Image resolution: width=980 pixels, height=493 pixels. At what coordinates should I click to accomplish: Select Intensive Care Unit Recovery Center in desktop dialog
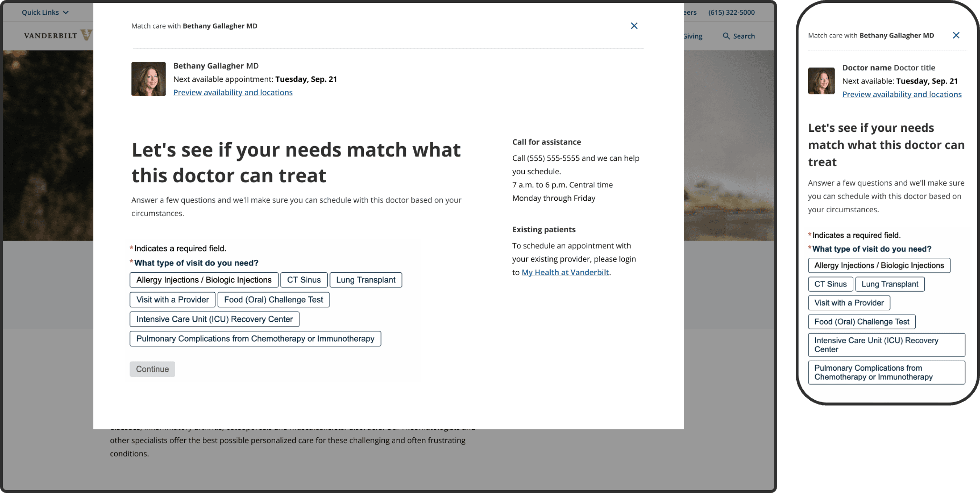coord(214,319)
